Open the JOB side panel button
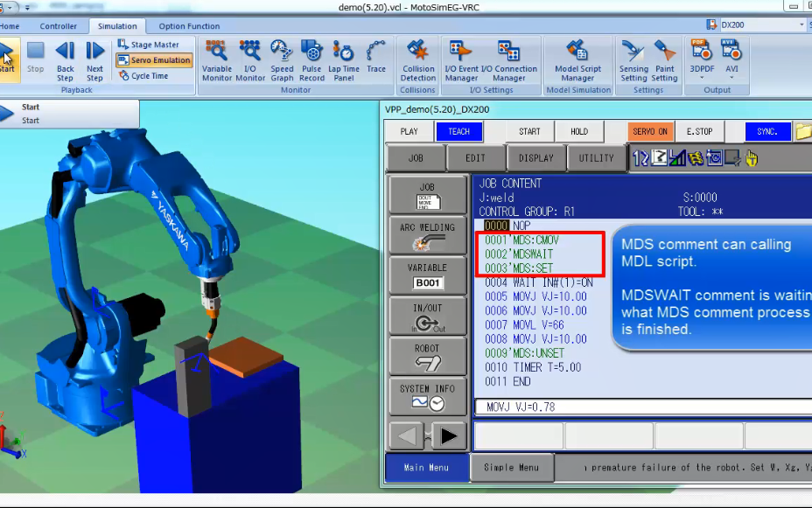This screenshot has width=812, height=508. click(427, 195)
